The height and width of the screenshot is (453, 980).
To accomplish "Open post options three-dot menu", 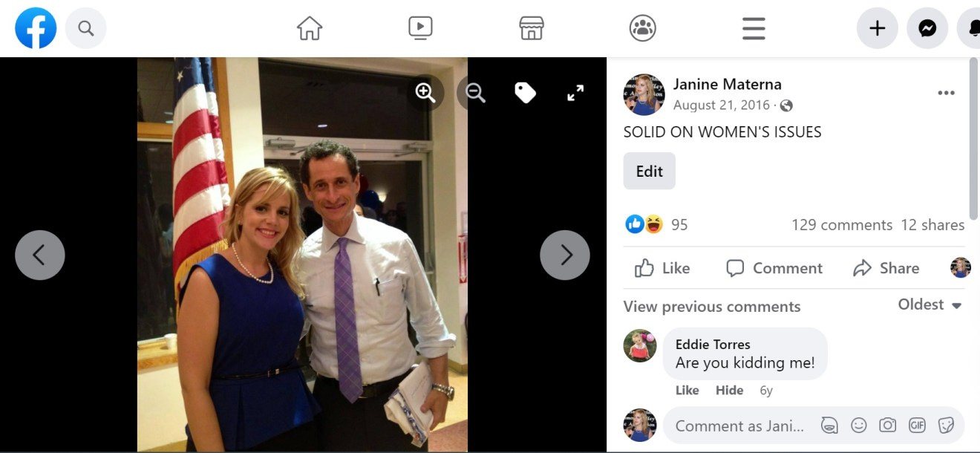I will pyautogui.click(x=946, y=93).
